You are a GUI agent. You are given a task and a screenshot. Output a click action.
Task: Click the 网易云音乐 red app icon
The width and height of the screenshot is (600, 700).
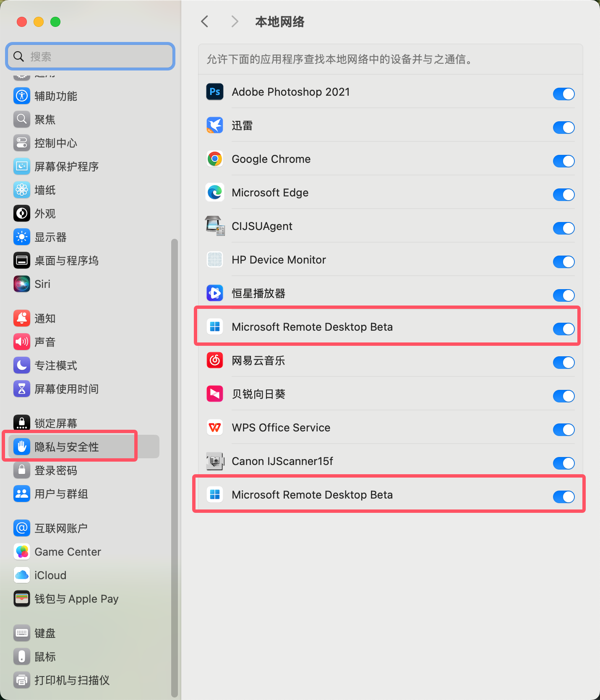point(215,360)
